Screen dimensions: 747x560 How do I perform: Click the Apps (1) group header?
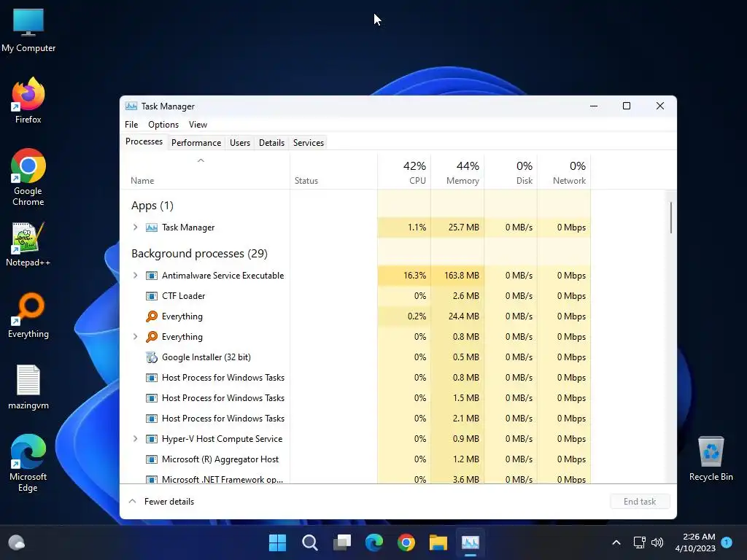152,206
